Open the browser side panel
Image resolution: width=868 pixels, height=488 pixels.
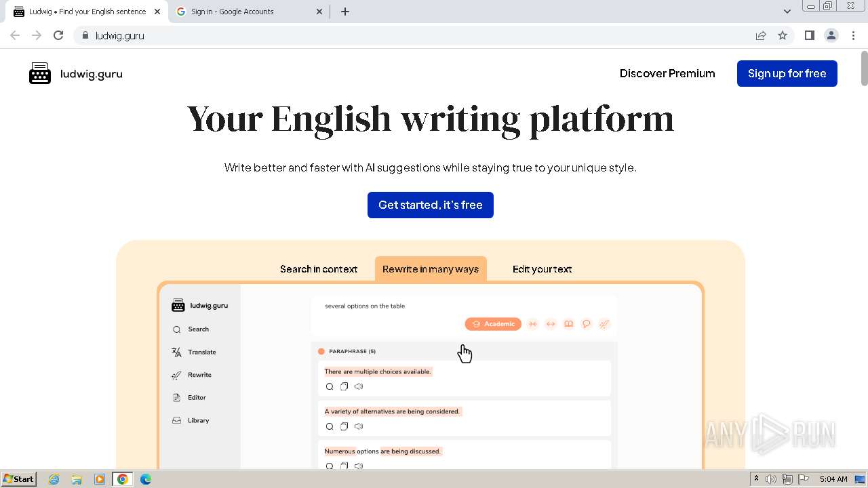tap(809, 35)
